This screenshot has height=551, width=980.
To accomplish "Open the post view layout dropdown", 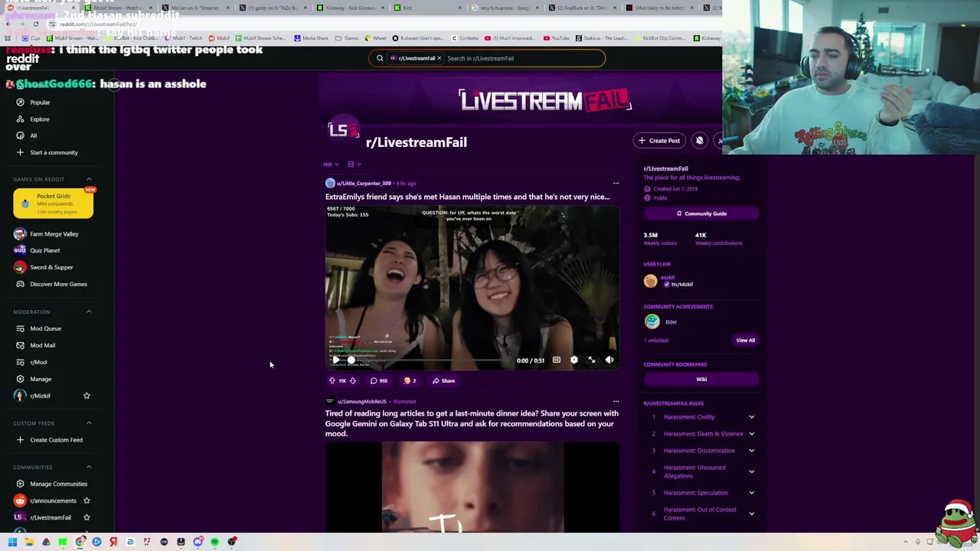I will (x=354, y=164).
